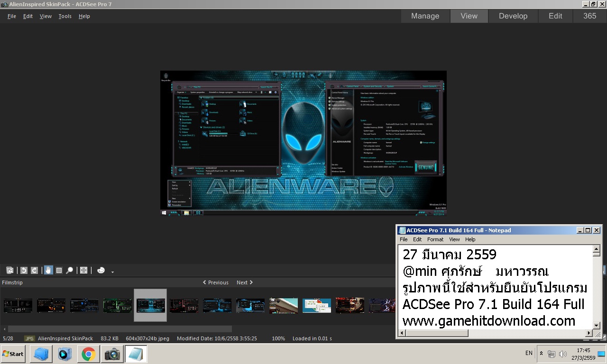
Task: Open the Notepad File menu
Action: click(x=404, y=239)
